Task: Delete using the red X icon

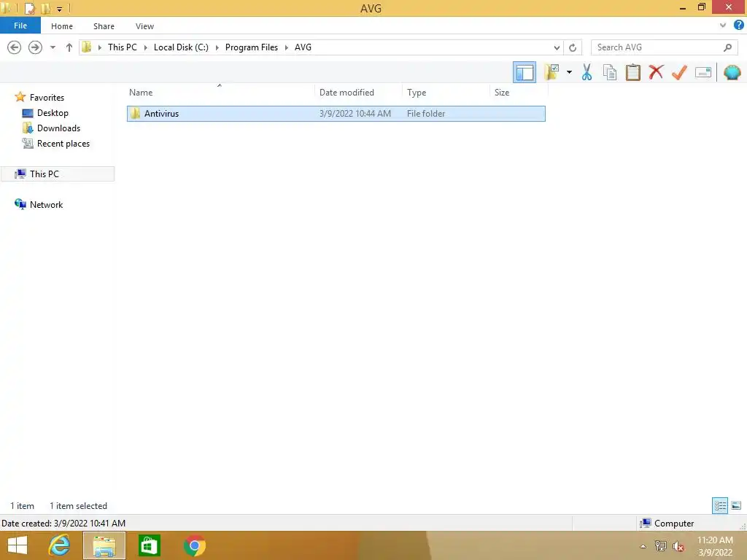Action: tap(656, 72)
